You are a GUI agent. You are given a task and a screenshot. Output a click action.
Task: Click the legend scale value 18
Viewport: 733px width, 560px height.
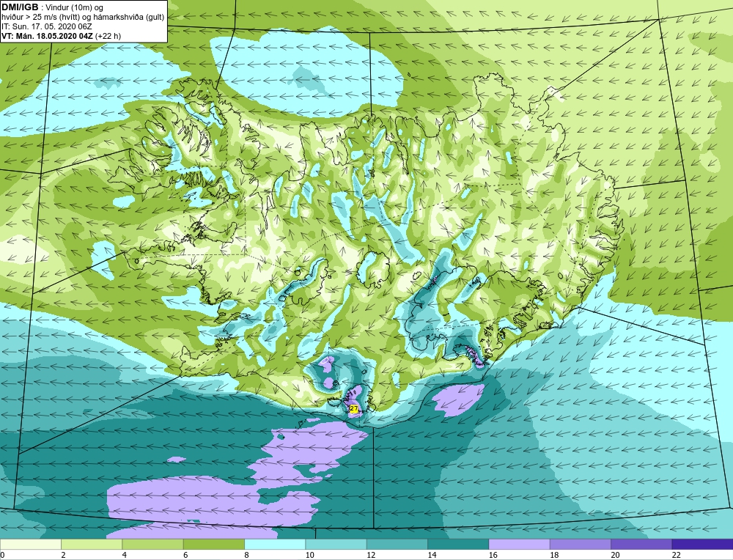(554, 555)
